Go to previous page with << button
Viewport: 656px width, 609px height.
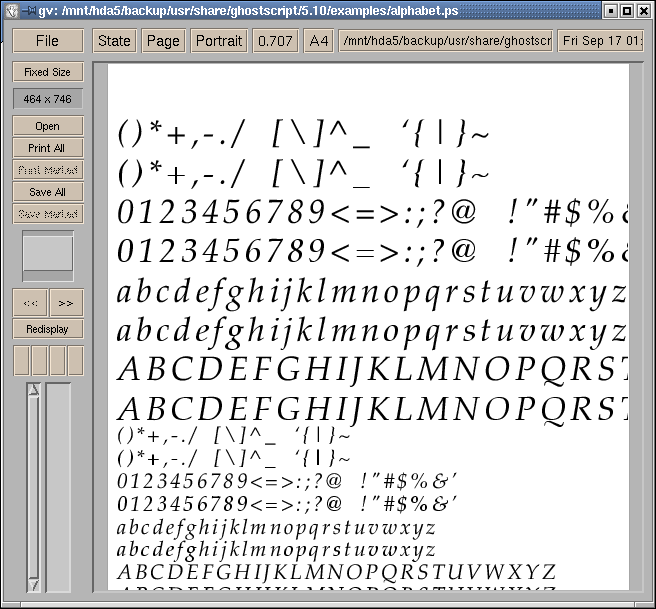coord(30,302)
